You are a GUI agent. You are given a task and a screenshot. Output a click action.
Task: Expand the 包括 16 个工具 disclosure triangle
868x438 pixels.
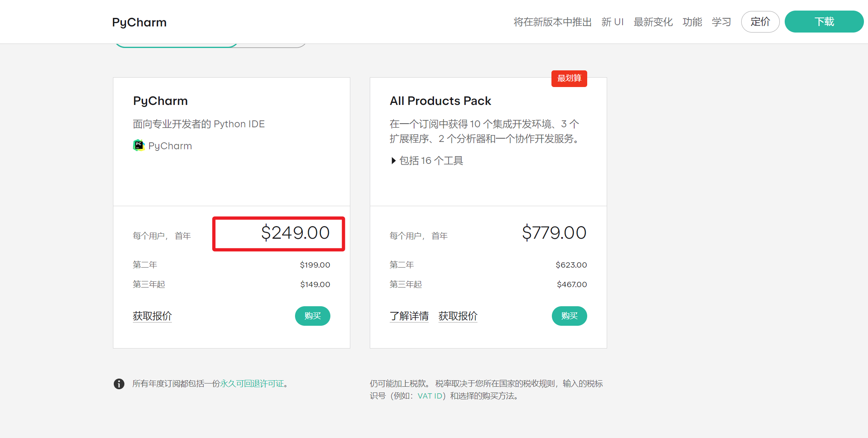(x=393, y=161)
